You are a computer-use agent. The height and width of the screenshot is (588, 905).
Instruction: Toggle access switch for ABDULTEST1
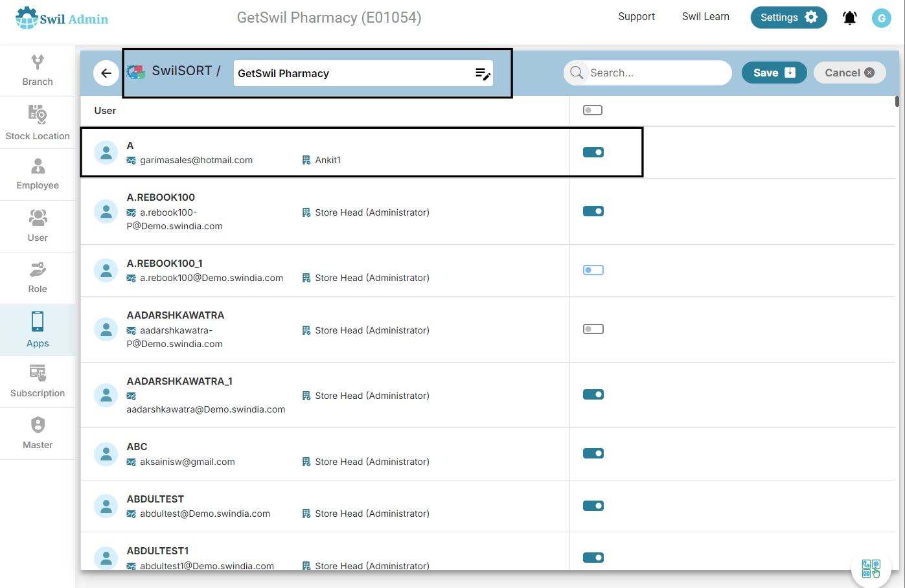tap(593, 558)
